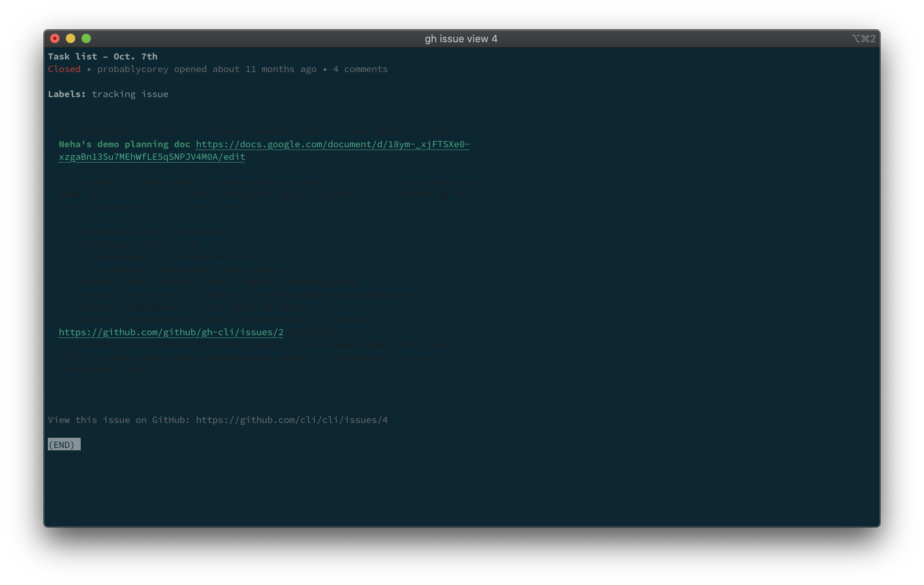
Task: Uncheck the "gh pr list" prototype task
Action: point(67,244)
